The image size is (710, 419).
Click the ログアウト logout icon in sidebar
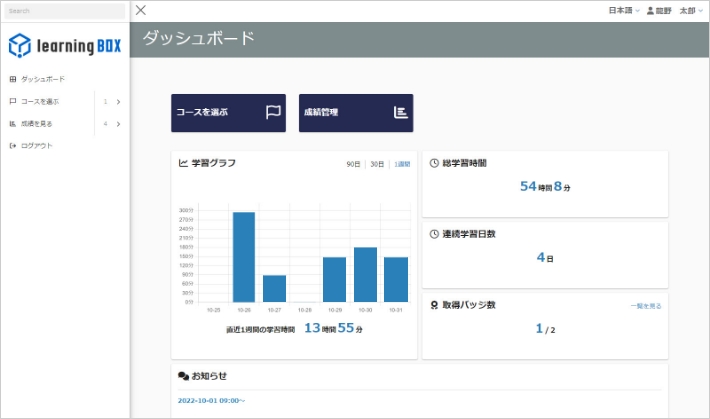point(12,146)
